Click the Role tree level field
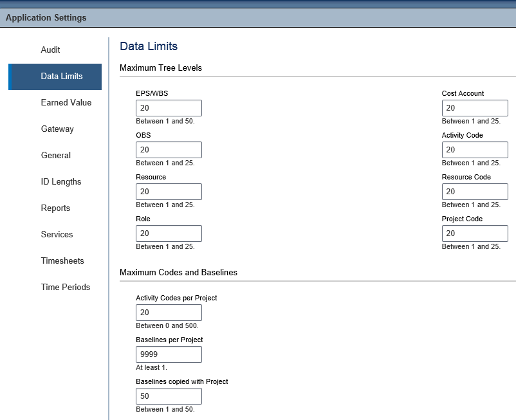The height and width of the screenshot is (420, 516). [169, 233]
